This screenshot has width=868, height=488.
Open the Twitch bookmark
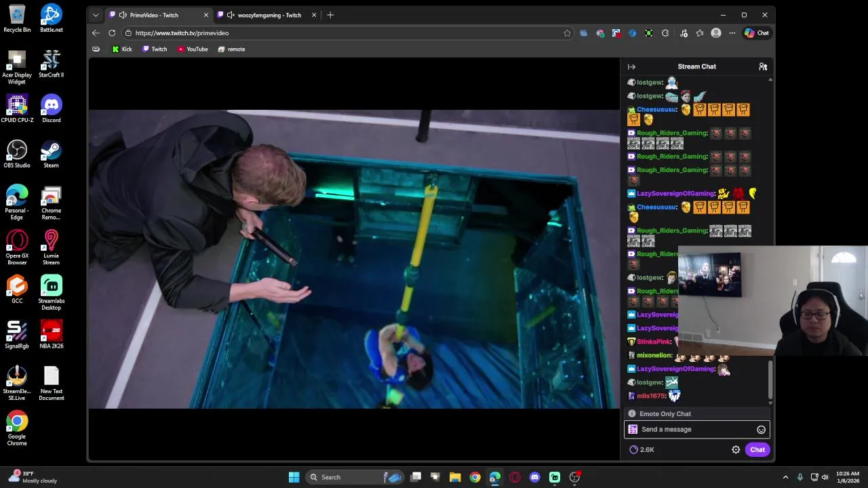[x=155, y=49]
